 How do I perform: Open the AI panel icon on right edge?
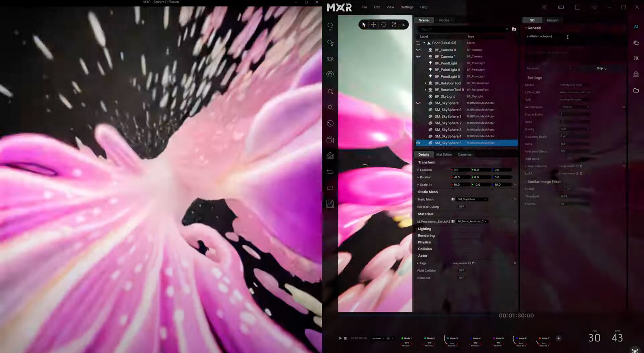tap(636, 27)
